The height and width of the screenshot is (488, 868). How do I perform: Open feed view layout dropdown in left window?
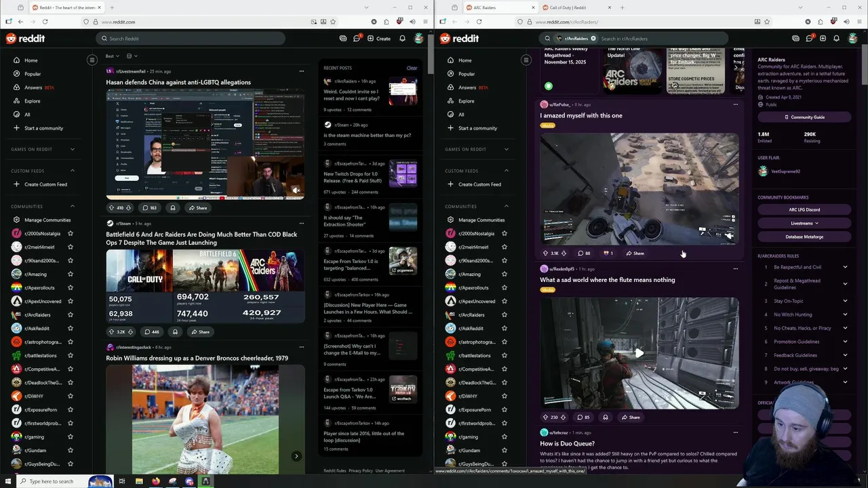coord(132,56)
